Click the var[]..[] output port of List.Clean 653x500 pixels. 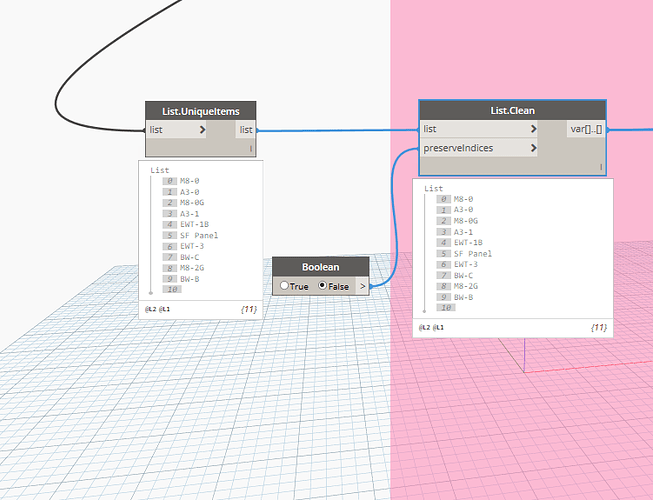[x=586, y=129]
